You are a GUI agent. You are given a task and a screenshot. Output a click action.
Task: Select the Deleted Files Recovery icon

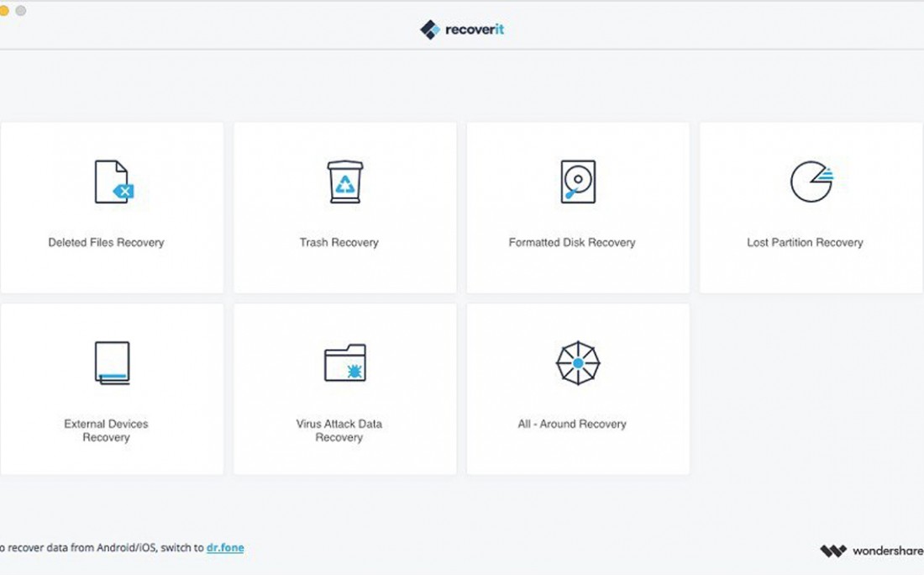113,182
